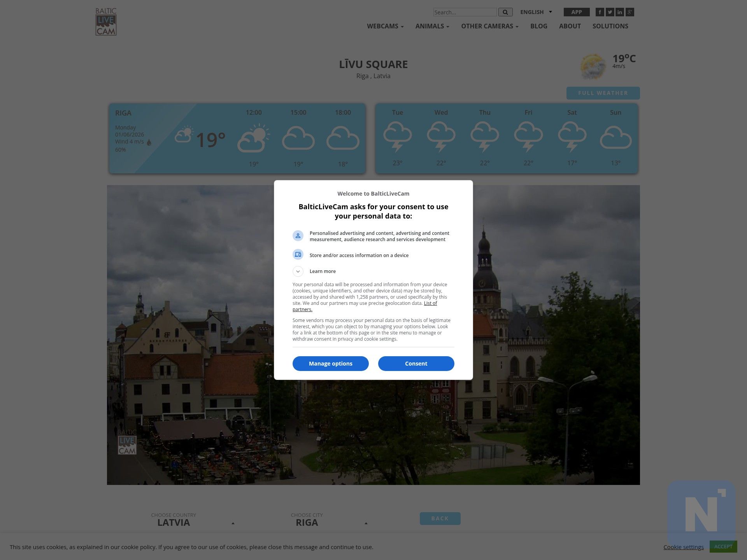Open the ANIMALS dropdown menu

(432, 26)
